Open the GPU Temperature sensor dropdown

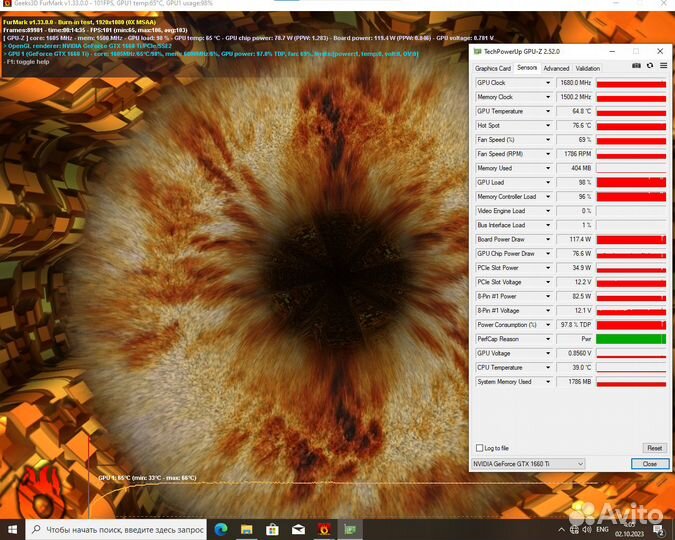pos(548,111)
